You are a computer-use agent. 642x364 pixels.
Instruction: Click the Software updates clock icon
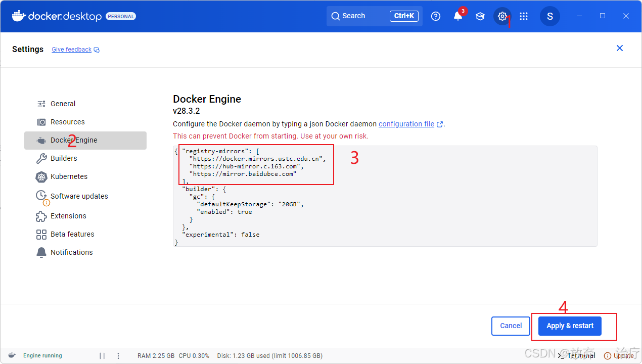point(41,195)
